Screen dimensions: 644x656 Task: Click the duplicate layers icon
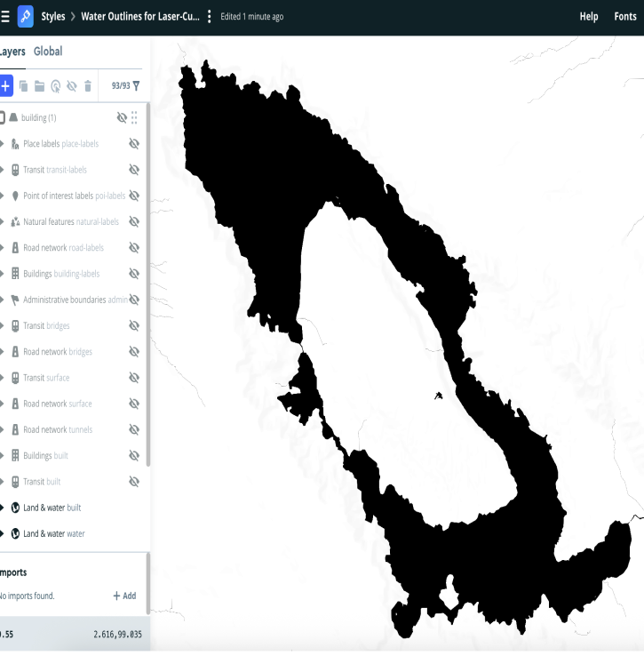tap(23, 86)
